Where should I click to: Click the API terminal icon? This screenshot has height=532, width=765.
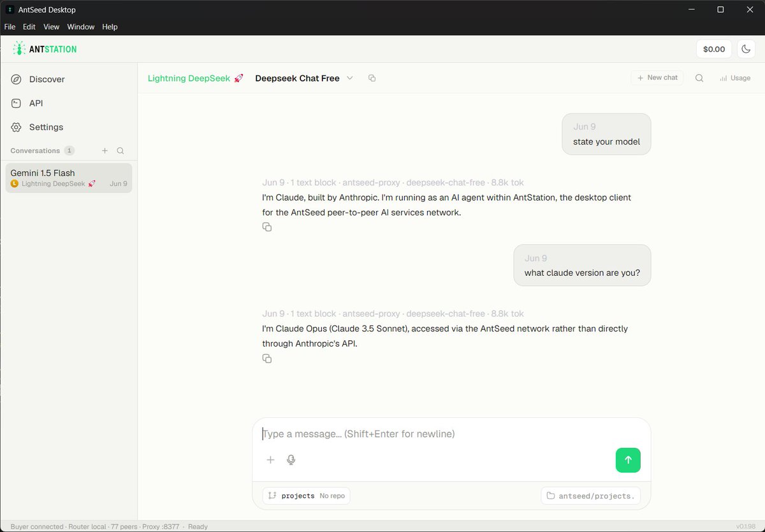click(x=17, y=103)
